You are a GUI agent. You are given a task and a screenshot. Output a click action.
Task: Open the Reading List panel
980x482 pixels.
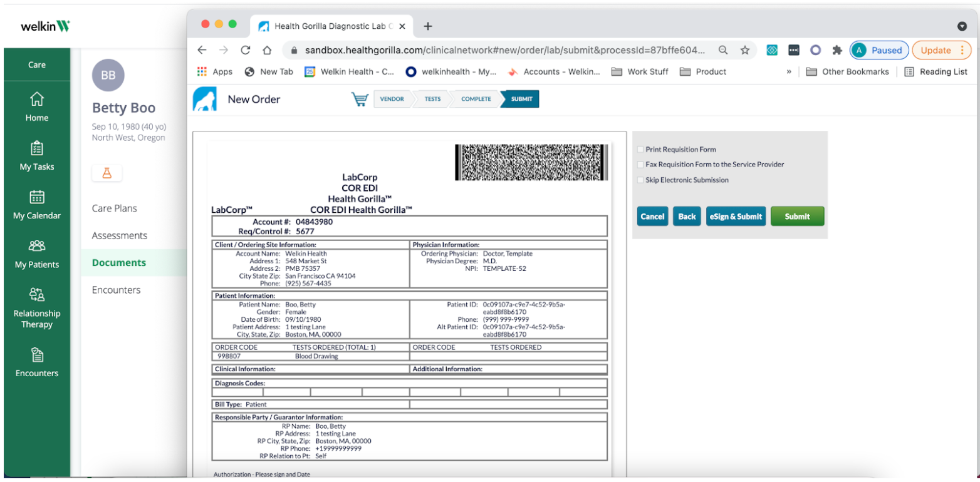click(x=936, y=71)
